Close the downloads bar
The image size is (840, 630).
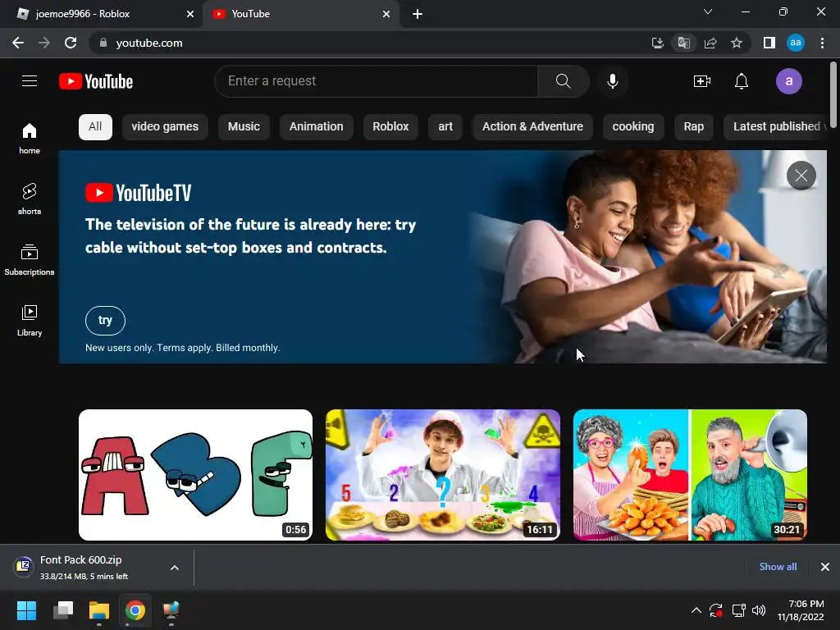click(x=825, y=567)
